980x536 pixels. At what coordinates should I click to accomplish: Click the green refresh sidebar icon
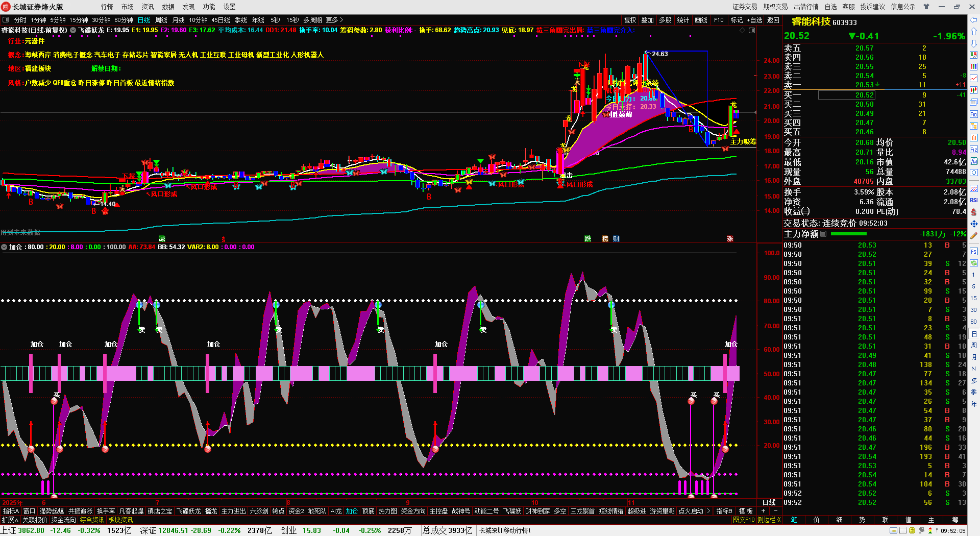coord(974,263)
